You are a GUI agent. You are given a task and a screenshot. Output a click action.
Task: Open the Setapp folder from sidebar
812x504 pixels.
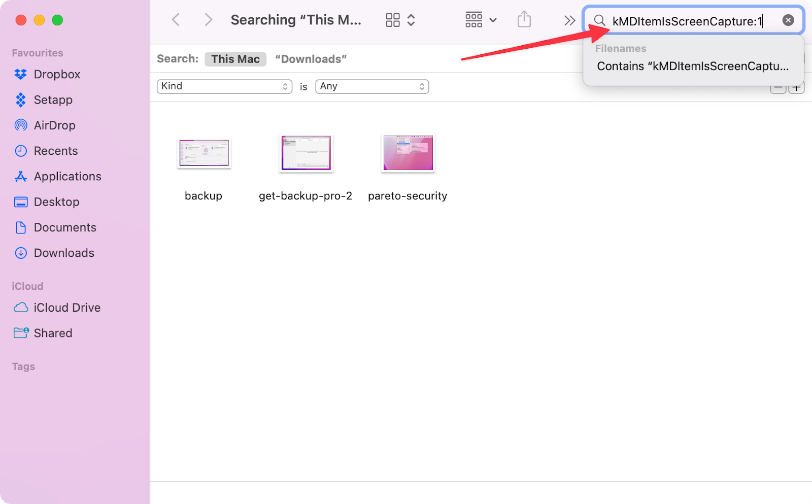(x=53, y=100)
